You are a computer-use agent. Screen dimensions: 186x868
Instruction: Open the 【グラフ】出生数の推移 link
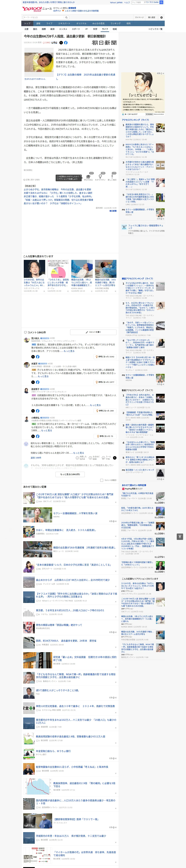[x=86, y=77]
